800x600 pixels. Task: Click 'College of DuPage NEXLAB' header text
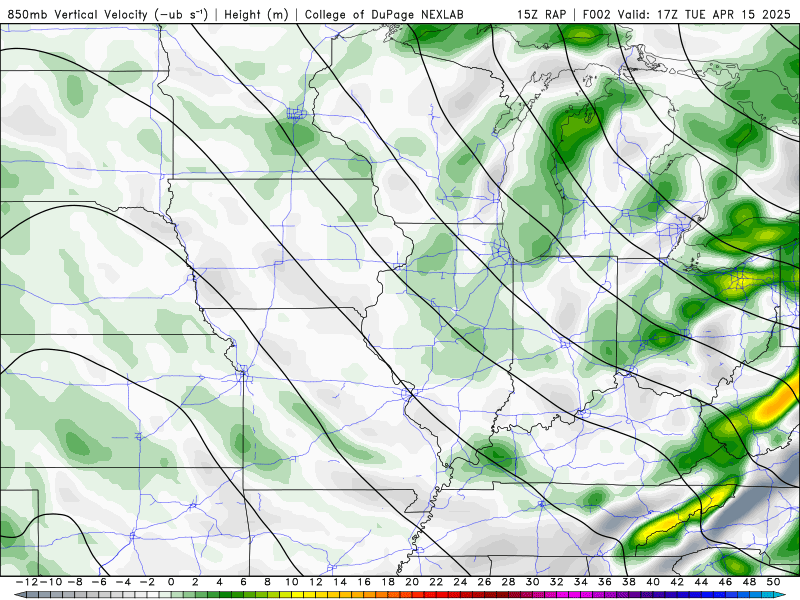pyautogui.click(x=384, y=14)
